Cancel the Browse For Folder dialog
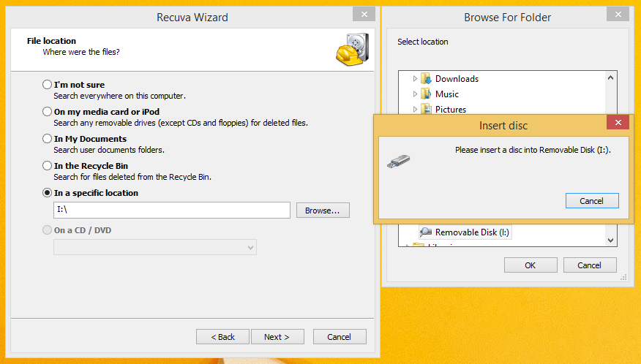 tap(590, 265)
